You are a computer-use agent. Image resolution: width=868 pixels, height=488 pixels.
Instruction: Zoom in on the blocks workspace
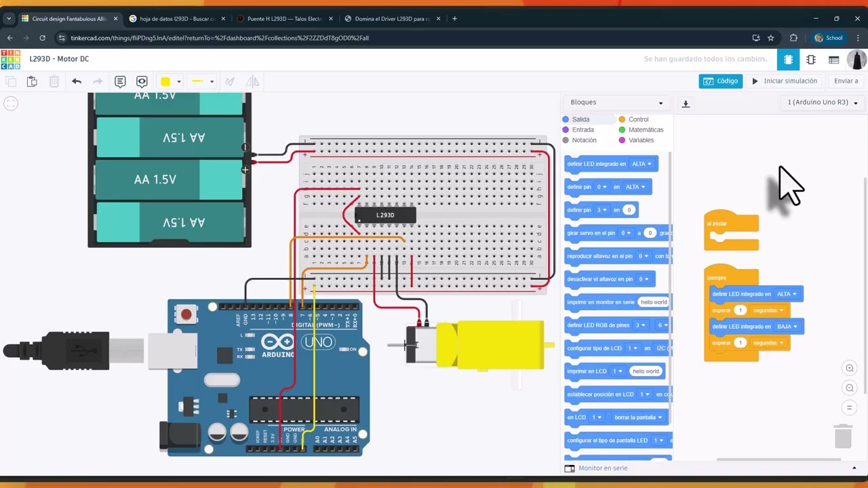849,368
